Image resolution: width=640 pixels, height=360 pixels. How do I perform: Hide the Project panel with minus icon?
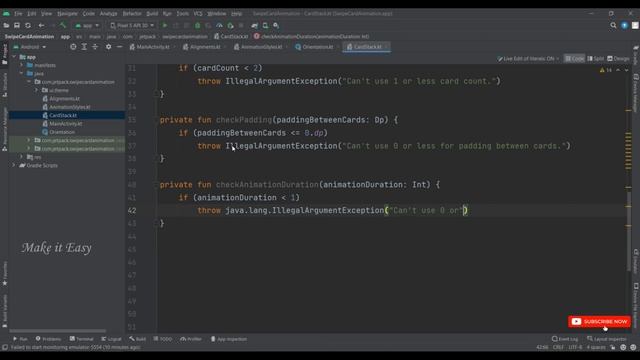pos(119,47)
